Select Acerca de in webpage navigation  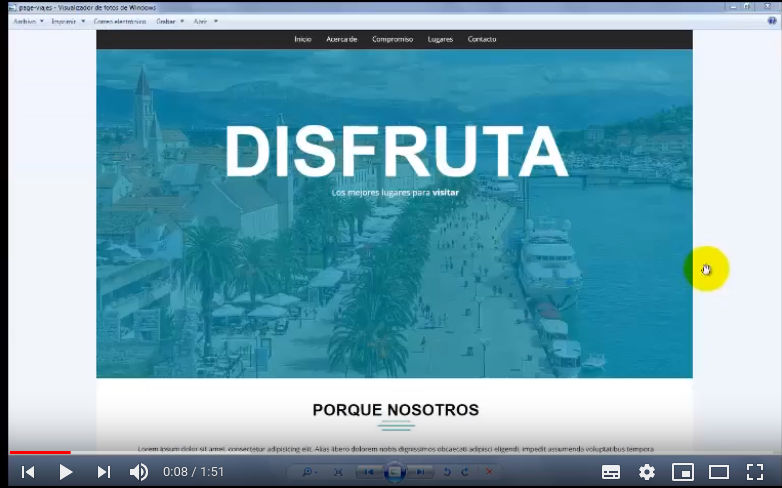(342, 39)
